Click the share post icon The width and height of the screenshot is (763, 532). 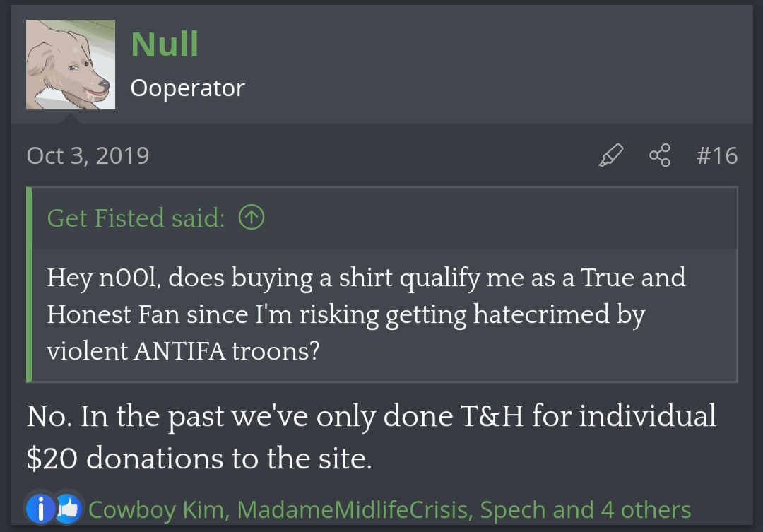tap(659, 155)
